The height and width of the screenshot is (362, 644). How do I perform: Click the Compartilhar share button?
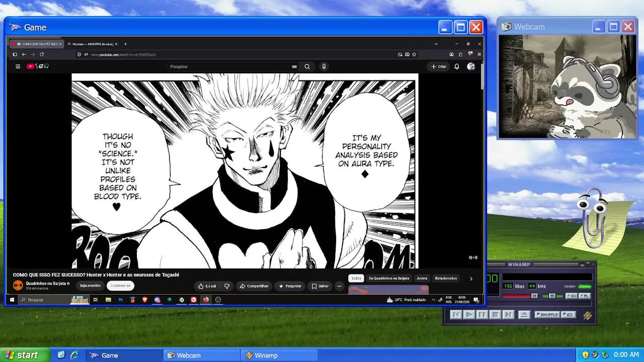point(254,286)
